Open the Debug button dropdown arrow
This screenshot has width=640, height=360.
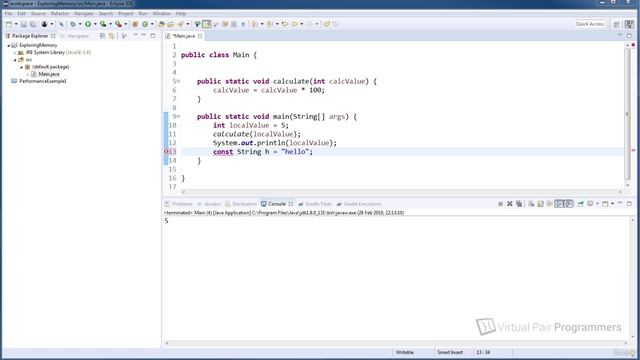80,24
